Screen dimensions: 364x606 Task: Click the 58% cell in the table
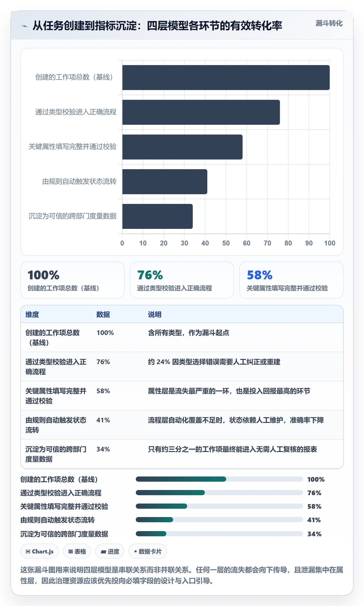click(x=103, y=391)
